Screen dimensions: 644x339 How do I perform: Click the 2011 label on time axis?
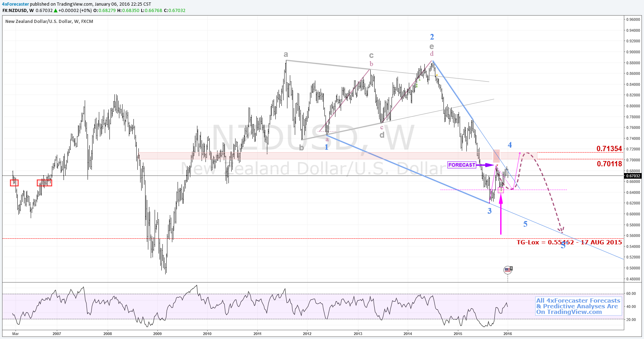258,334
